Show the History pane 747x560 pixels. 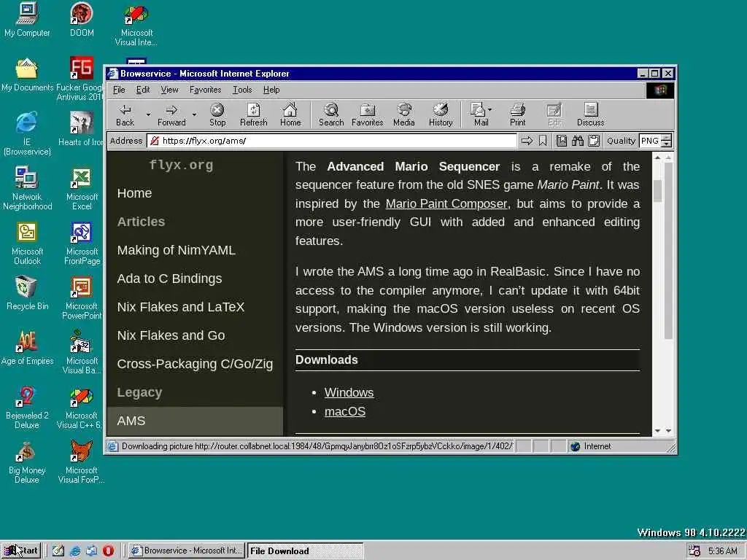(x=441, y=114)
